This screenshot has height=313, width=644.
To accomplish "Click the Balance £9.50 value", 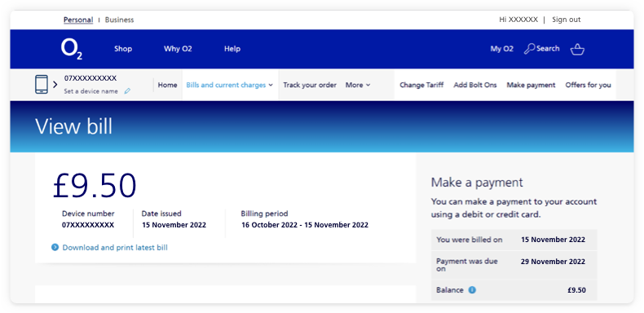I will [x=576, y=290].
